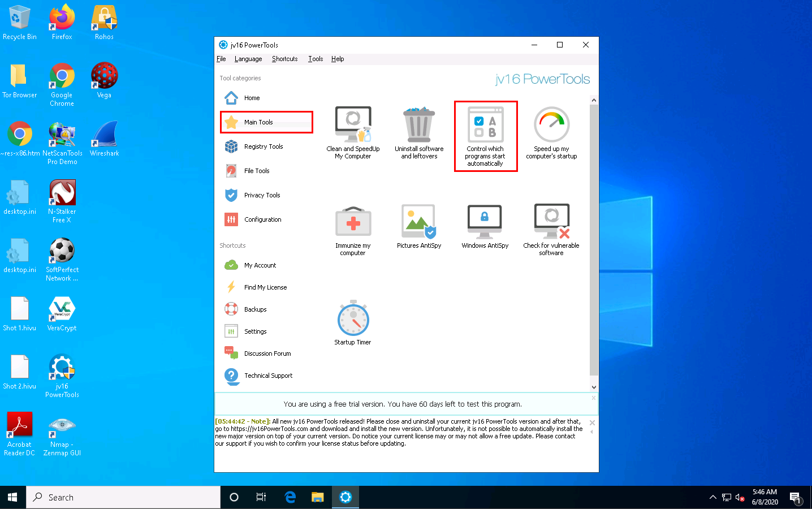Open the Tools menu

click(316, 59)
